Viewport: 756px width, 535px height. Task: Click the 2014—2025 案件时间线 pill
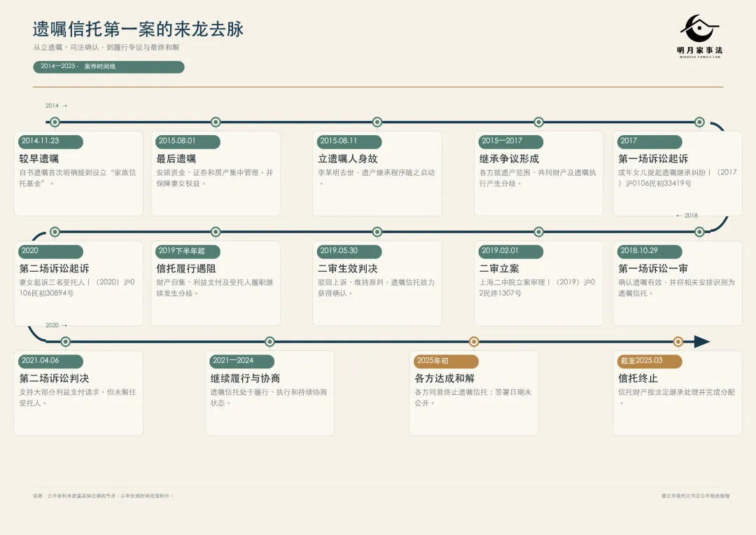tap(108, 67)
